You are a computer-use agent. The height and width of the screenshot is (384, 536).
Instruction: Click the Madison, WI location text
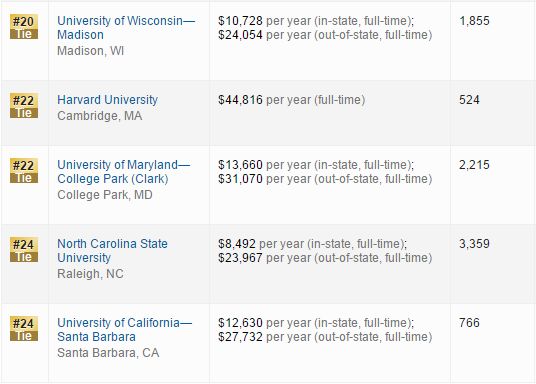point(90,51)
